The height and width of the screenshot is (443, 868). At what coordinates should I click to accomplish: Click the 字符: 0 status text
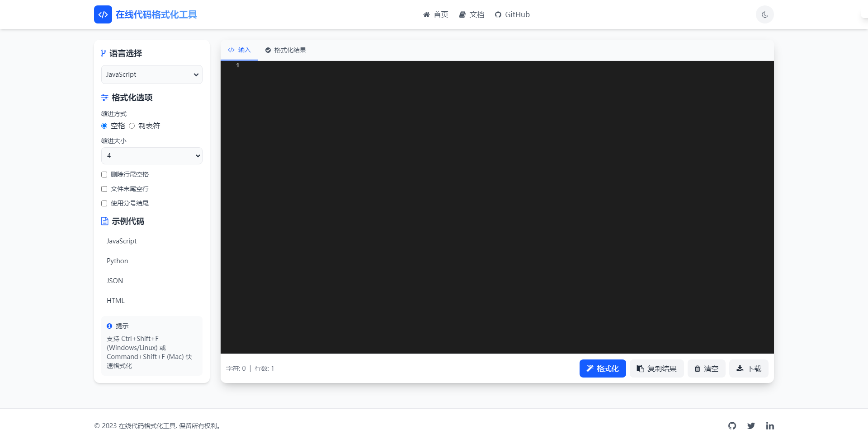click(236, 368)
